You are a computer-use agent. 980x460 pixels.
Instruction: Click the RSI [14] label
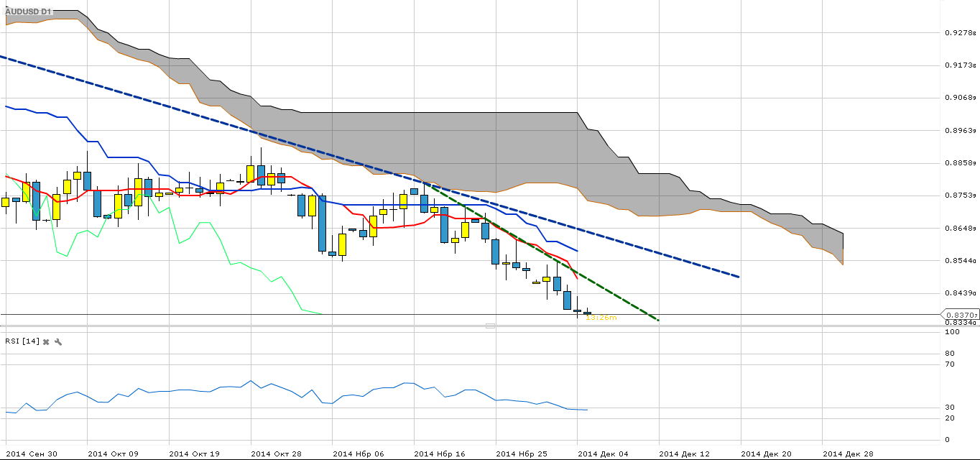(x=21, y=341)
